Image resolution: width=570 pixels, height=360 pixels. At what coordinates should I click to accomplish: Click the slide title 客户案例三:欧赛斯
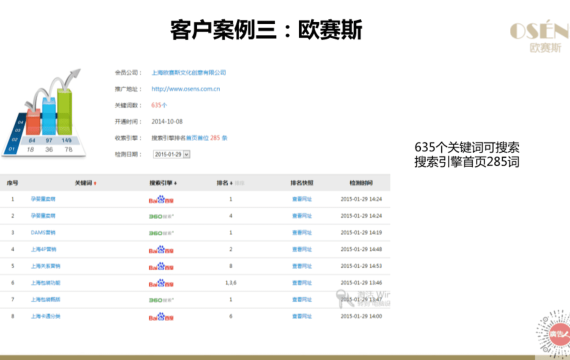click(x=266, y=30)
